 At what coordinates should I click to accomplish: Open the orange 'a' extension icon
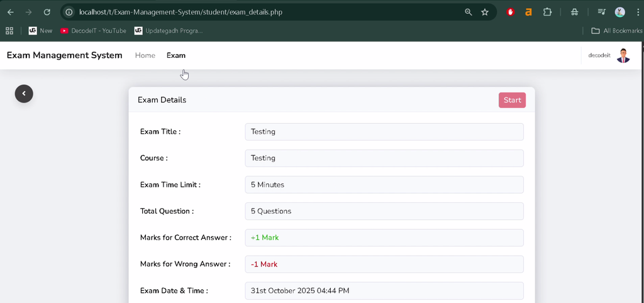[x=528, y=12]
